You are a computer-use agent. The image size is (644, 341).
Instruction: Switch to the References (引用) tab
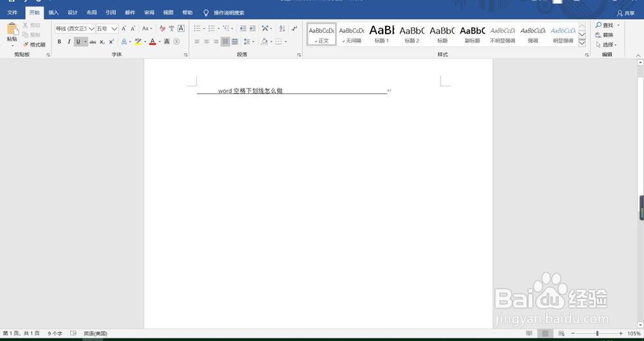[111, 13]
